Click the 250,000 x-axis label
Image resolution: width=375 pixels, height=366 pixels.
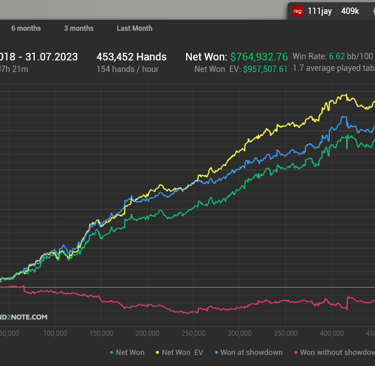pyautogui.click(x=193, y=333)
